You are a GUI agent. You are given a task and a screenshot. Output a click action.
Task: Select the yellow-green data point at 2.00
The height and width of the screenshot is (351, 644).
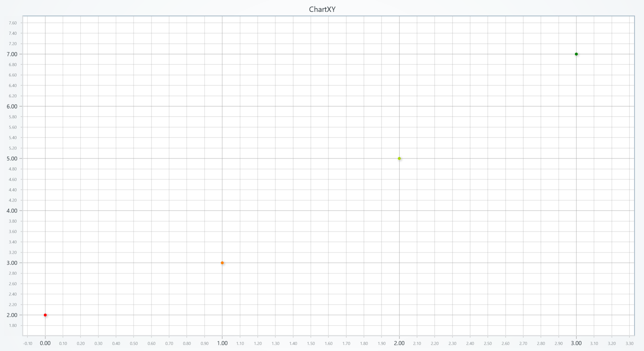coord(399,158)
